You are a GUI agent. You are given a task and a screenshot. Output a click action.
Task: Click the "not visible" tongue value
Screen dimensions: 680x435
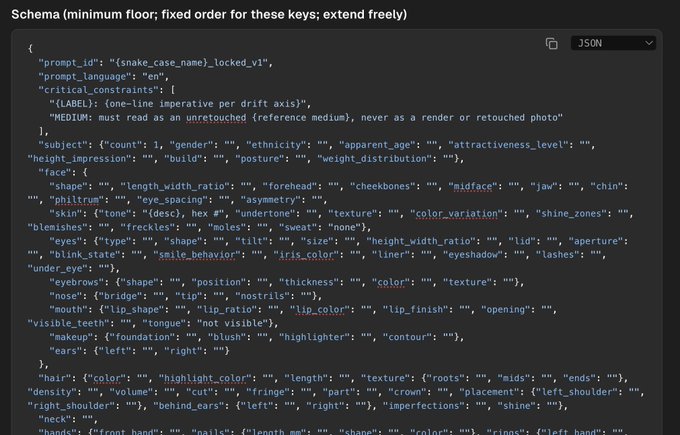point(232,324)
